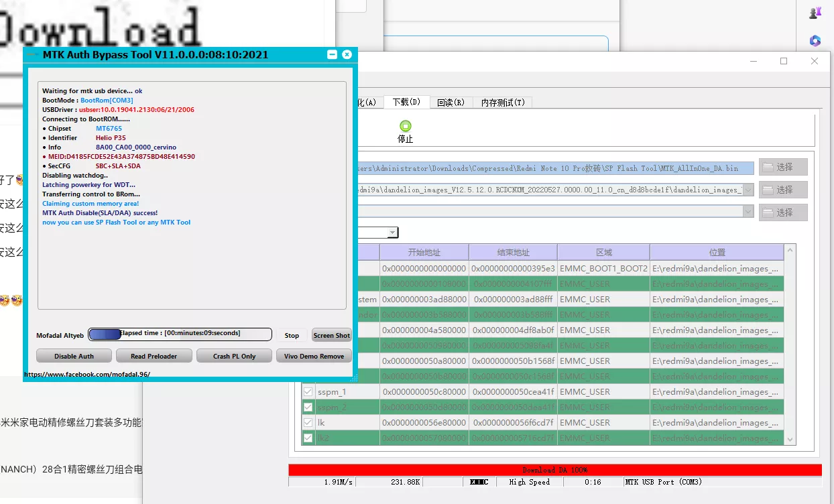Click the Edge sidebar chess games icon
This screenshot has width=834, height=504.
pyautogui.click(x=815, y=12)
